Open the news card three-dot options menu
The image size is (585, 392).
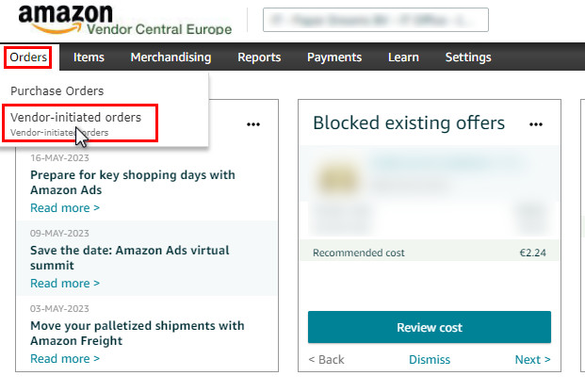[x=253, y=124]
